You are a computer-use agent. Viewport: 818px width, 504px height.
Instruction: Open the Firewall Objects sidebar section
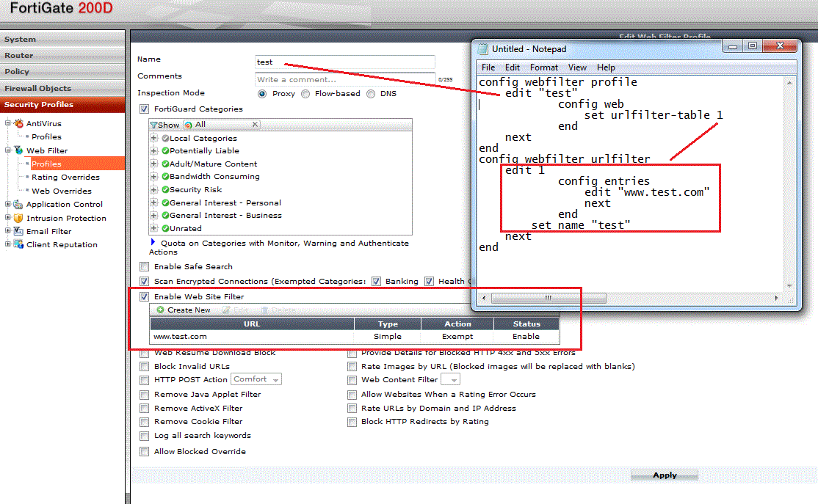coord(62,88)
